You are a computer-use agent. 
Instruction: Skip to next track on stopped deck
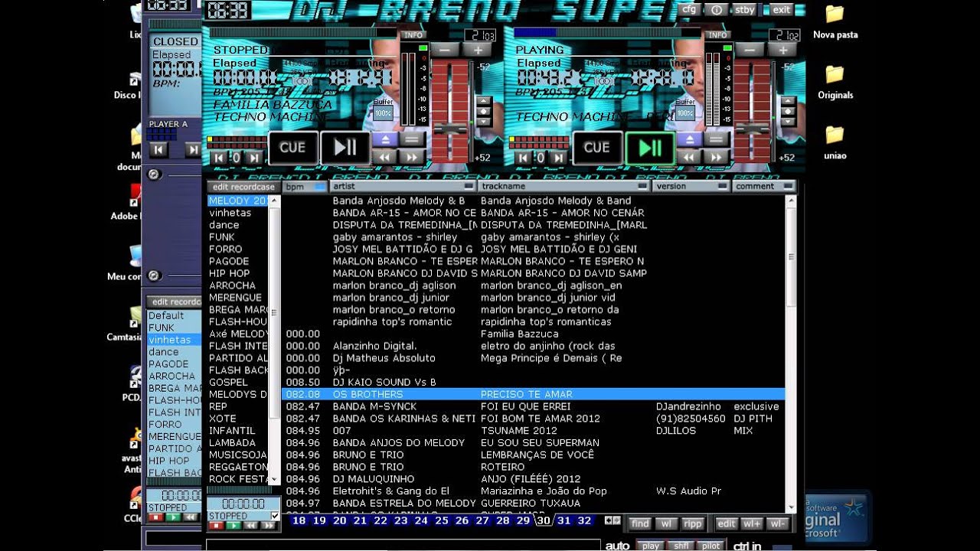[x=254, y=158]
